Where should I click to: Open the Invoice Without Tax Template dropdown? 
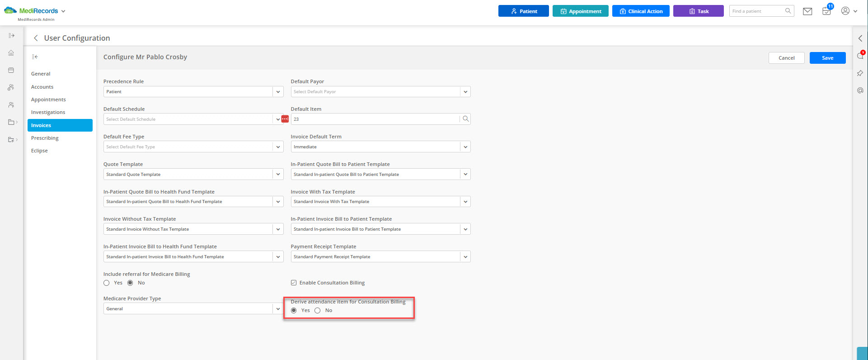[193, 229]
